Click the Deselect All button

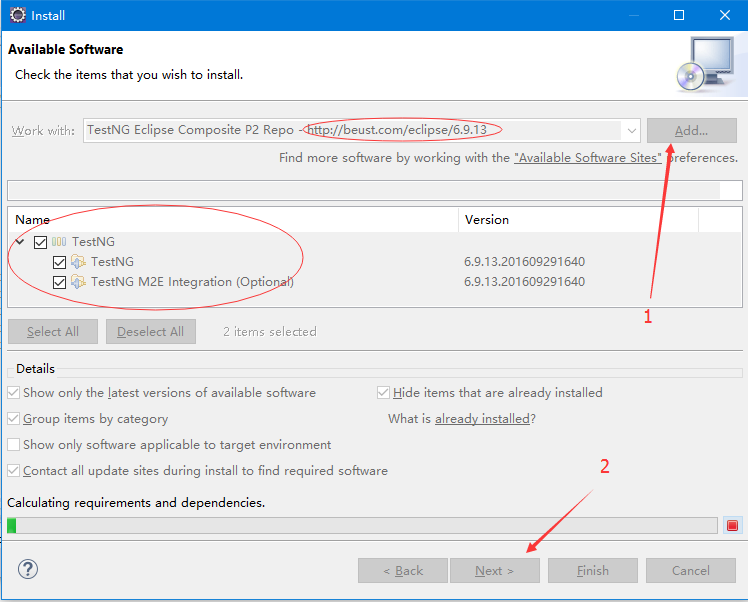coord(151,332)
